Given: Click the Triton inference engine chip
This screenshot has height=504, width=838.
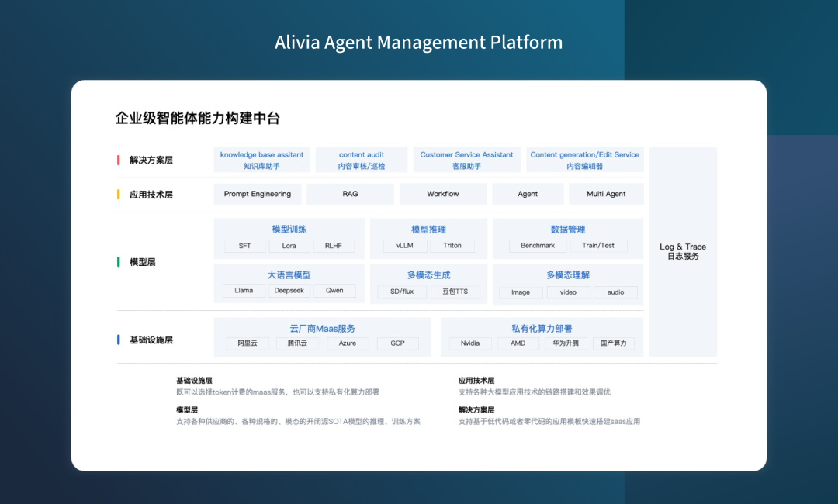Looking at the screenshot, I should click(x=453, y=245).
